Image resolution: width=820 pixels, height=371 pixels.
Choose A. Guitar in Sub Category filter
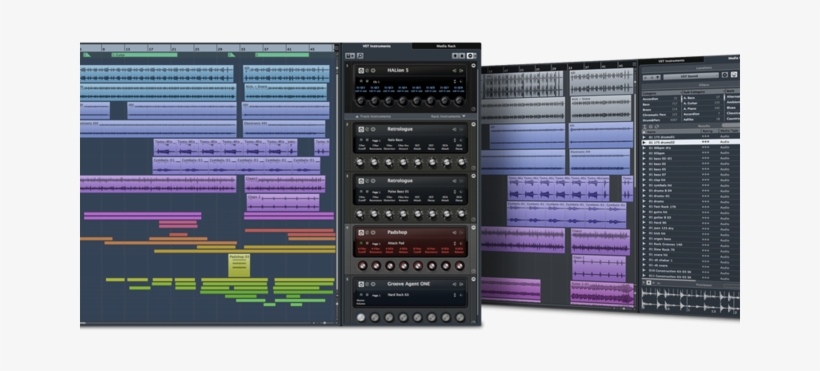point(702,103)
